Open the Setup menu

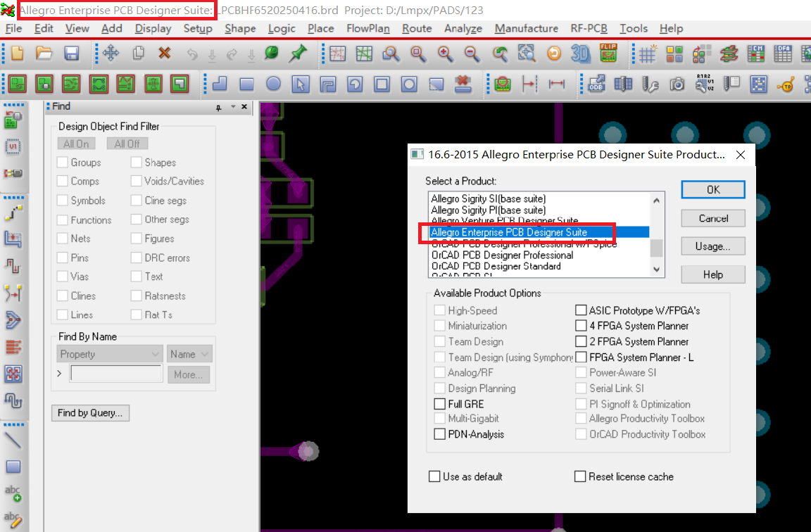tap(198, 28)
